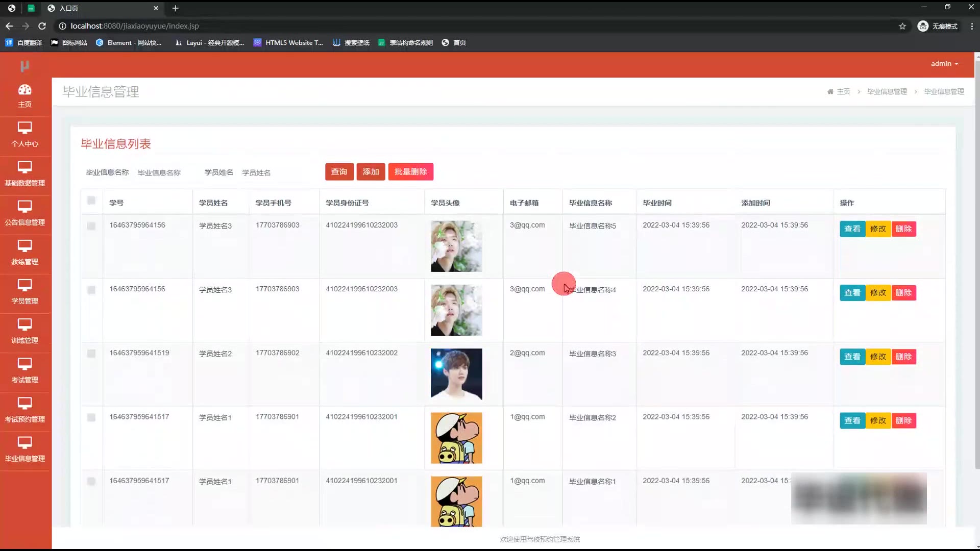Open Element 网站 bookmark
Viewport: 980px width, 551px height.
pyautogui.click(x=129, y=43)
